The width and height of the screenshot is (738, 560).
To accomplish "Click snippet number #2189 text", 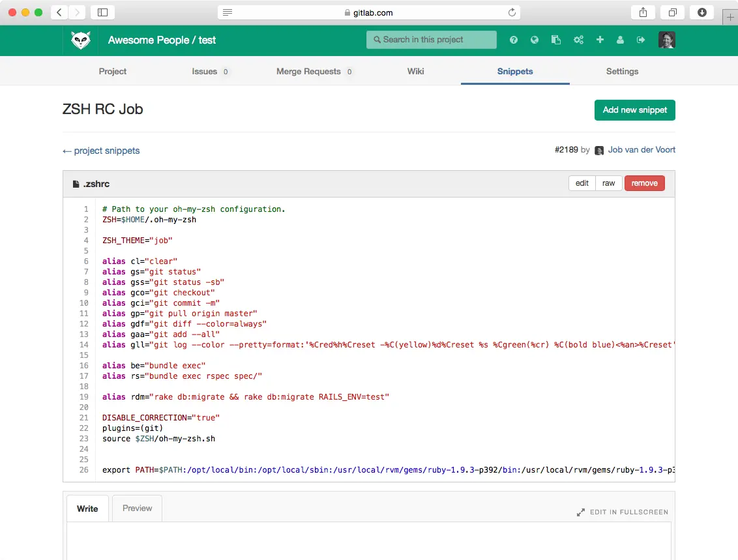I will click(x=566, y=150).
